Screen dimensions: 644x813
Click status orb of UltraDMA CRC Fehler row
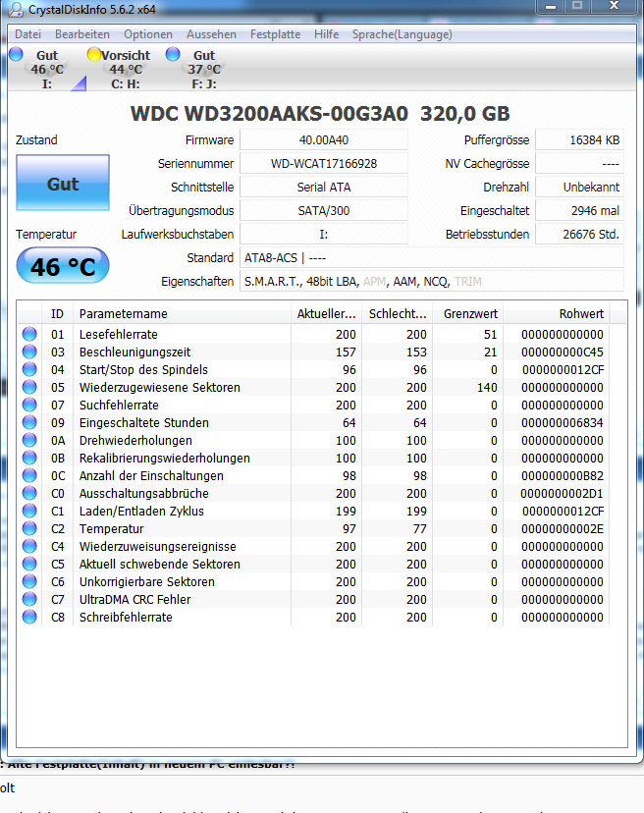29,599
